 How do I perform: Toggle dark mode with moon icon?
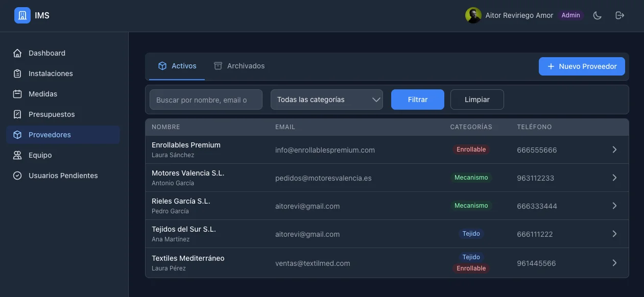pos(597,15)
